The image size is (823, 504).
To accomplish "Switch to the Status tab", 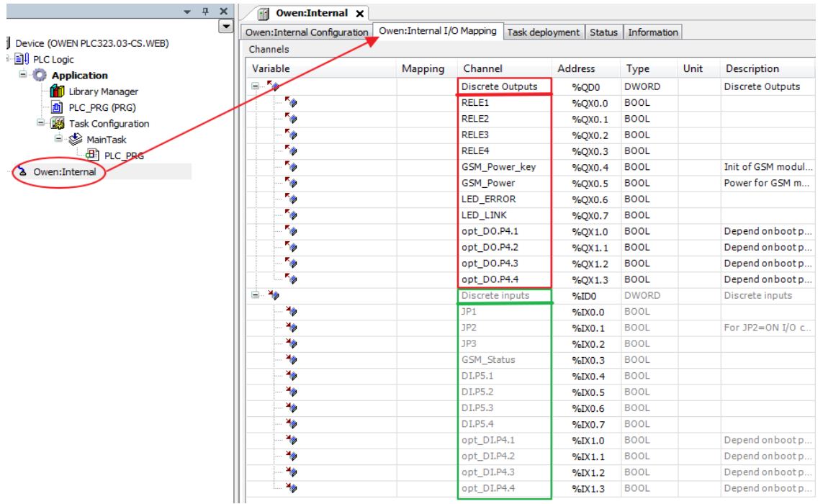I will coord(605,32).
